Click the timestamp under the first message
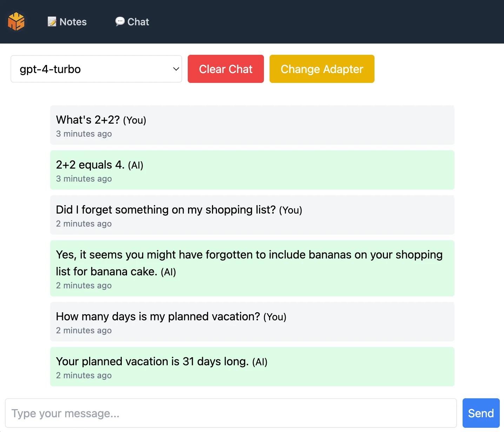This screenshot has height=432, width=504. click(x=84, y=134)
